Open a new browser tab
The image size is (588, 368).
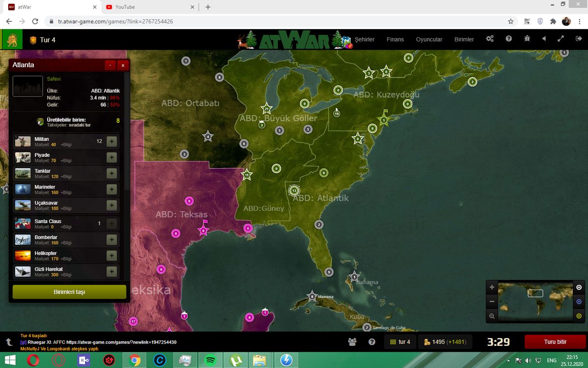(208, 7)
